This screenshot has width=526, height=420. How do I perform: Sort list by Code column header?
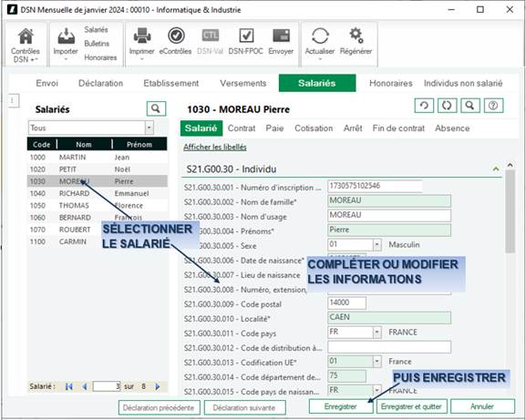(42, 145)
